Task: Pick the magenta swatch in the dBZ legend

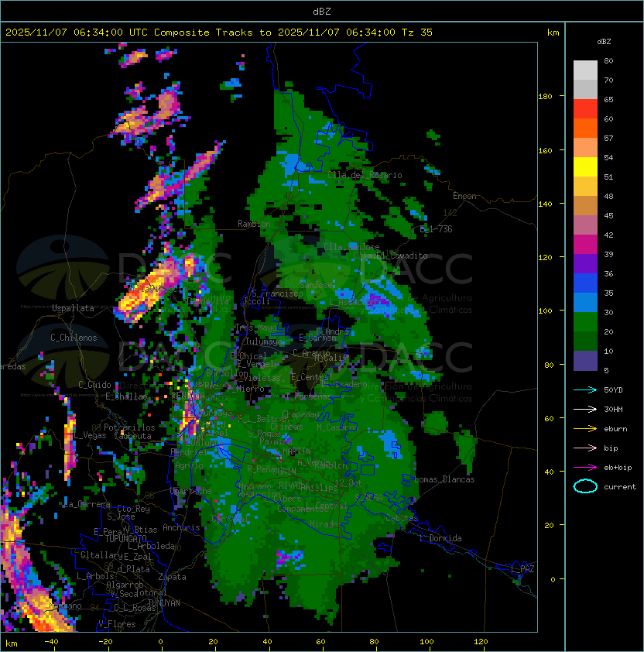Action: 585,245
